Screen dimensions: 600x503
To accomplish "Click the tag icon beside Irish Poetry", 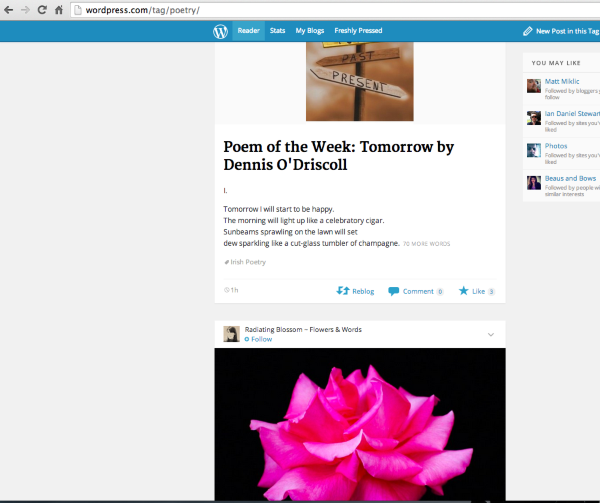I will 227,262.
